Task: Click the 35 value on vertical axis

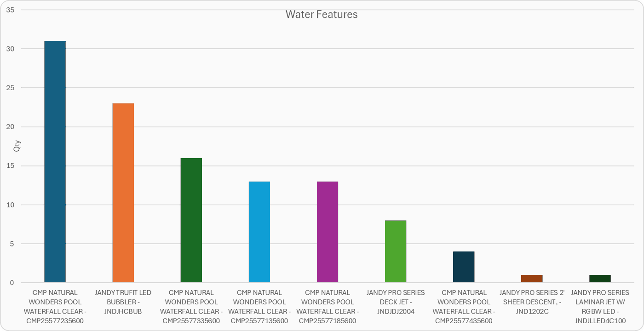Action: pyautogui.click(x=10, y=10)
